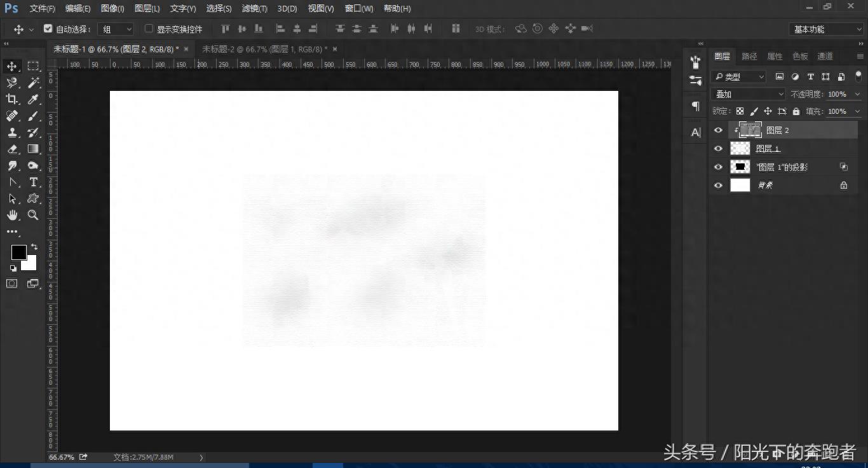Set the foreground color swatch
The height and width of the screenshot is (468, 868).
click(18, 252)
